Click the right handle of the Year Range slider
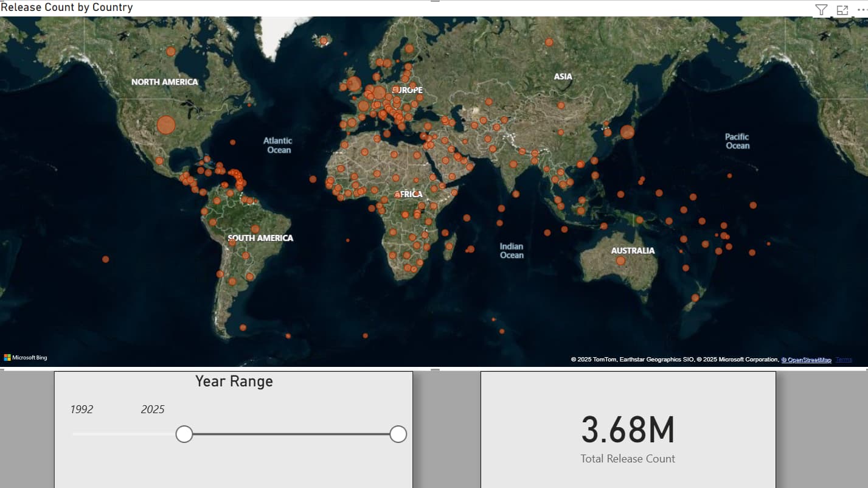Viewport: 868px width, 488px height. tap(398, 434)
